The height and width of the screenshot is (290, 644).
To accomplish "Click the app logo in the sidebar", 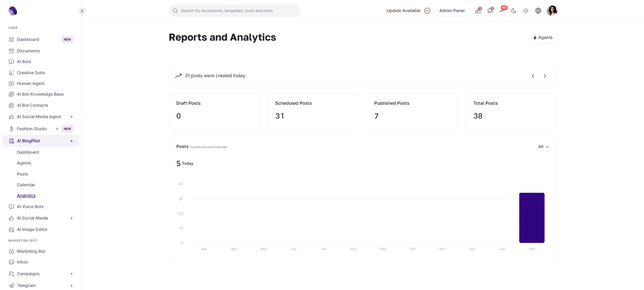I will [13, 11].
